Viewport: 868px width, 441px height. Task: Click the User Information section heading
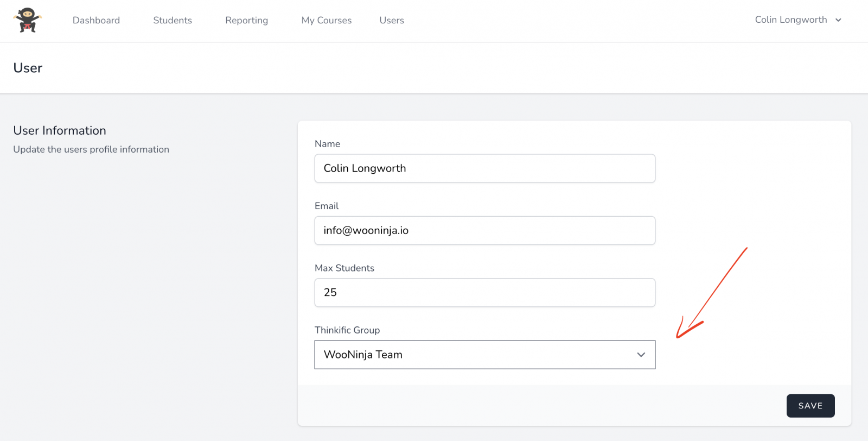[60, 130]
